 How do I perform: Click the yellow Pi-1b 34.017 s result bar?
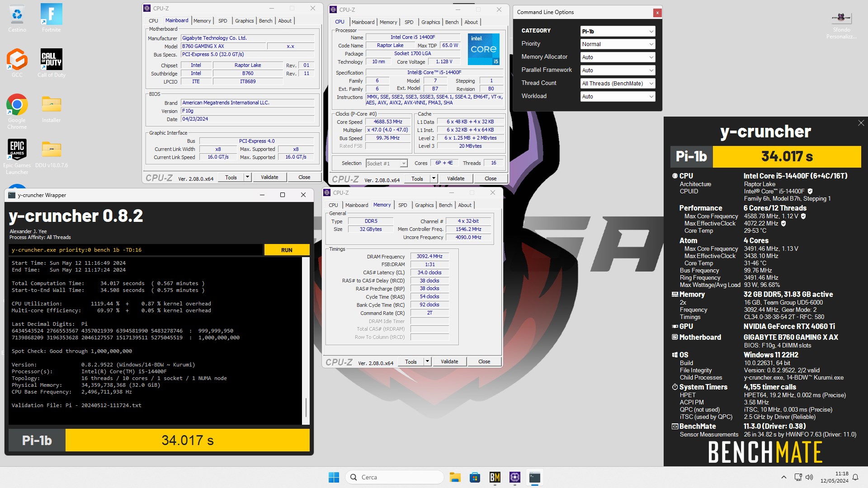click(x=187, y=440)
